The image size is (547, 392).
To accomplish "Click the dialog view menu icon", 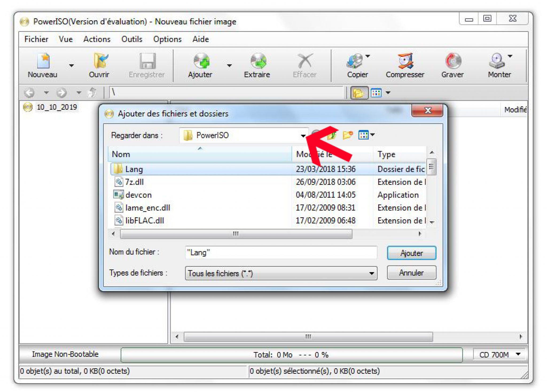I will (x=366, y=135).
